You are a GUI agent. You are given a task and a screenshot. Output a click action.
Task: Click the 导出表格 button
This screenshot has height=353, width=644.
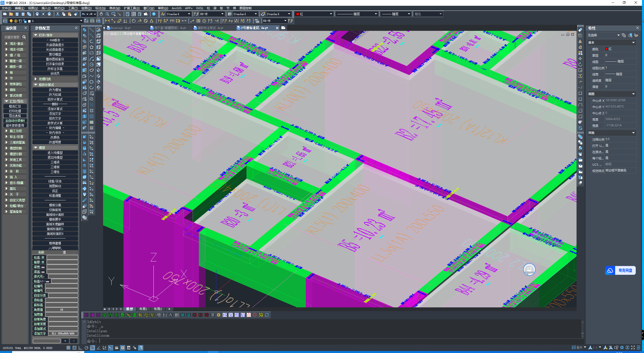pos(15,116)
